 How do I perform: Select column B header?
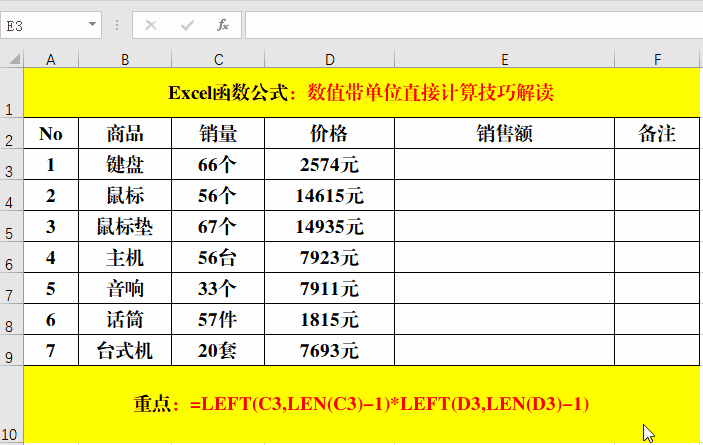tap(125, 59)
